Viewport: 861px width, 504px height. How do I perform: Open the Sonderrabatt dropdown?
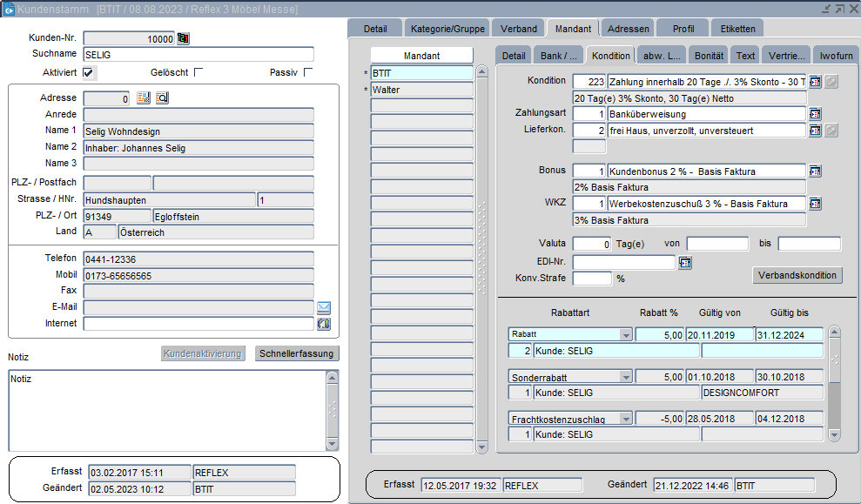pos(625,377)
